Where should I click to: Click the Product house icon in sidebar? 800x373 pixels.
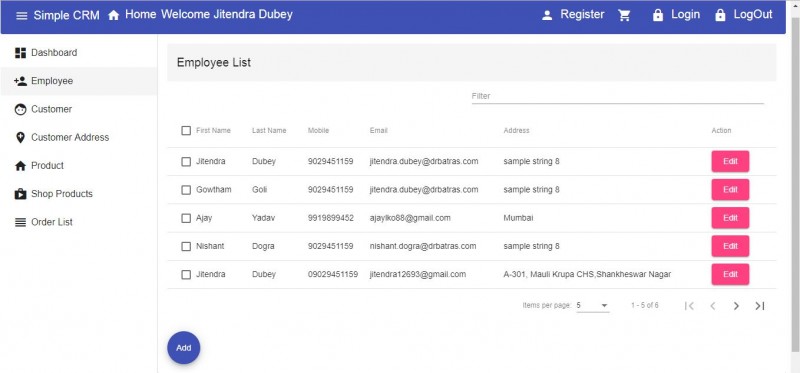click(x=20, y=166)
